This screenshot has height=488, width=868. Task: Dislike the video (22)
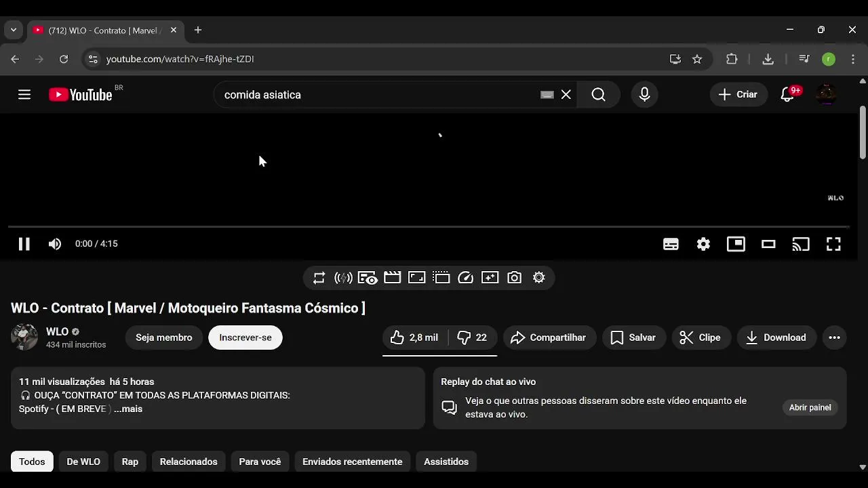pos(472,338)
